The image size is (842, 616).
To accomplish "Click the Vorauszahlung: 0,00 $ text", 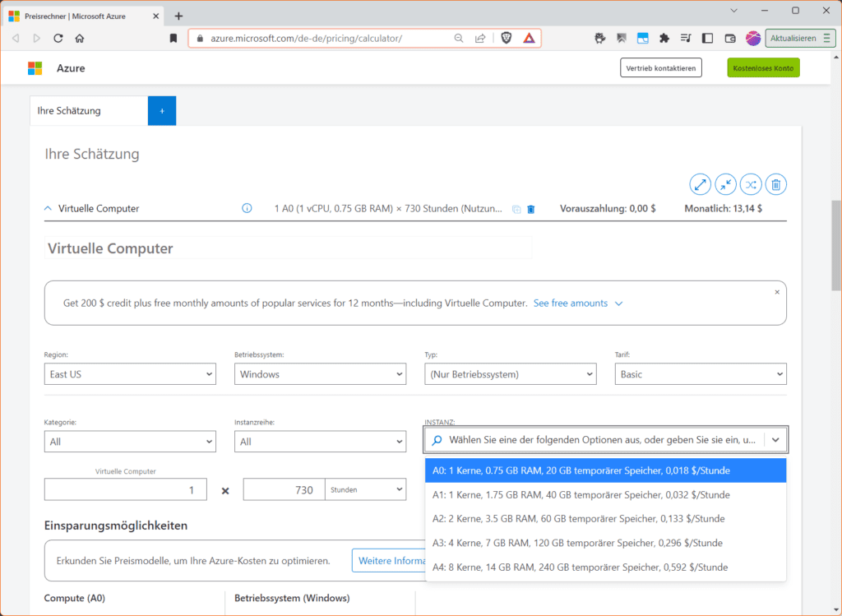I will pos(608,208).
